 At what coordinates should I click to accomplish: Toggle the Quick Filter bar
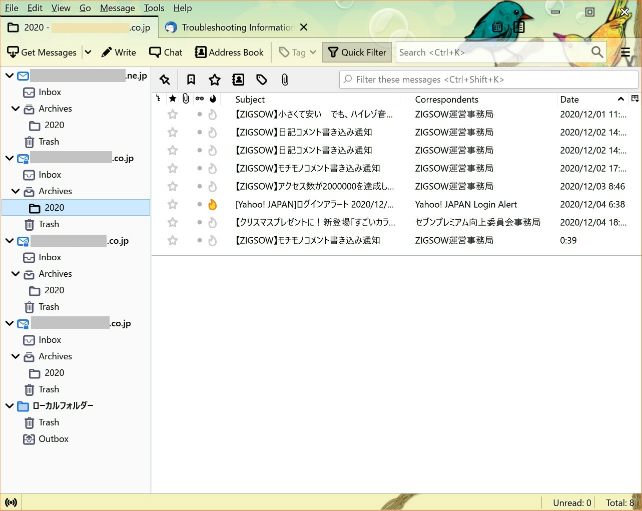click(x=357, y=52)
